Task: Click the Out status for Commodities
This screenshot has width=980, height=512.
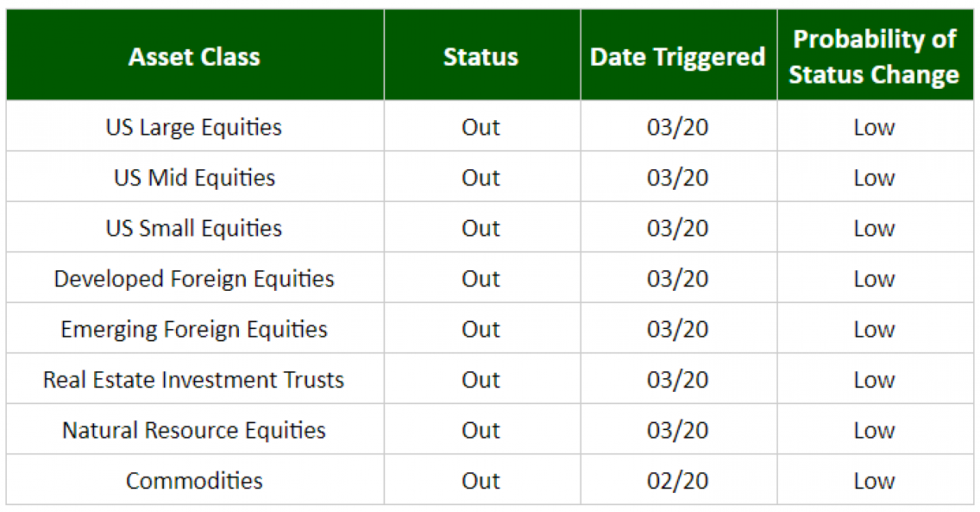Action: click(x=481, y=481)
